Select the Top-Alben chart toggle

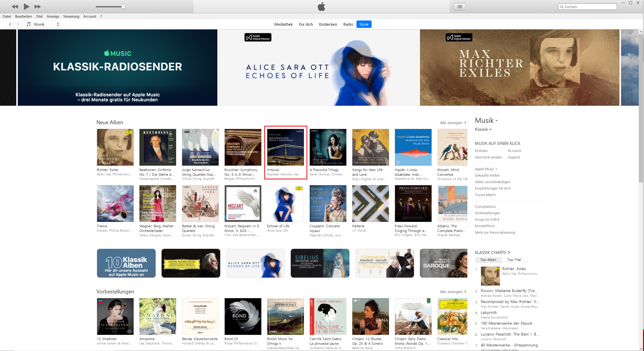tap(488, 260)
